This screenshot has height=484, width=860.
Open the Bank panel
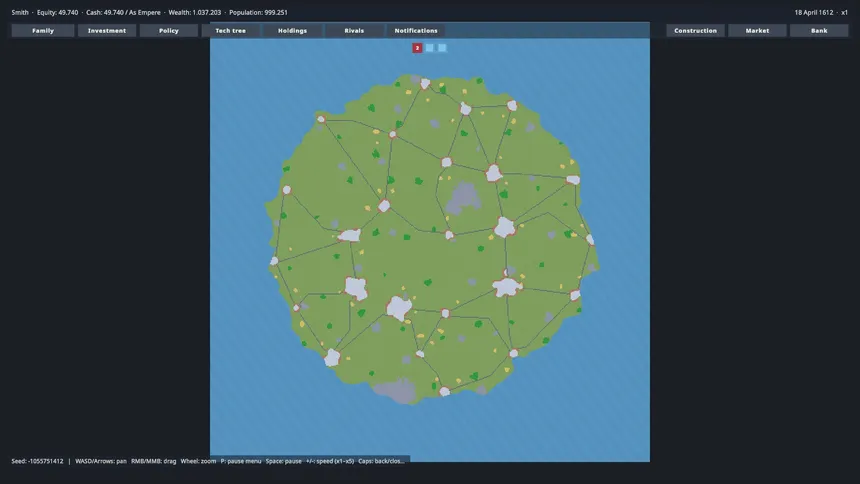click(819, 31)
